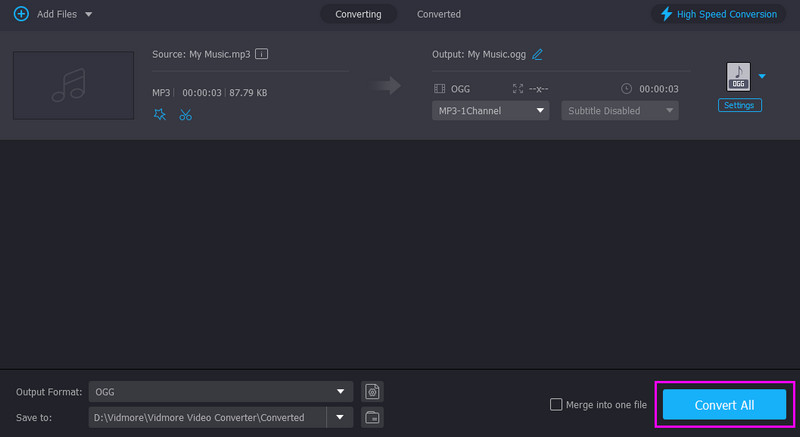This screenshot has height=437, width=800.
Task: Open the output folder icon
Action: 372,418
